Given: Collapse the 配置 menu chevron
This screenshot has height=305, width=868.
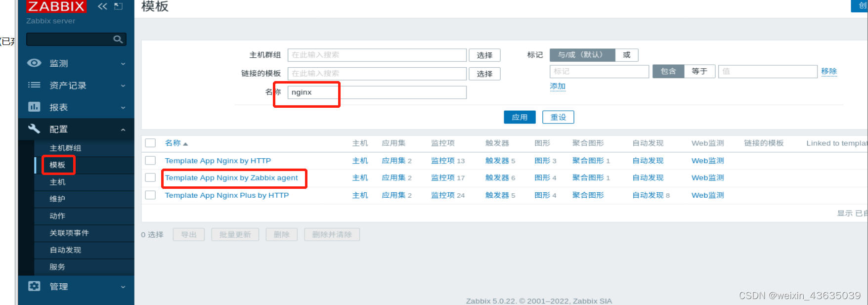Looking at the screenshot, I should pos(123,130).
